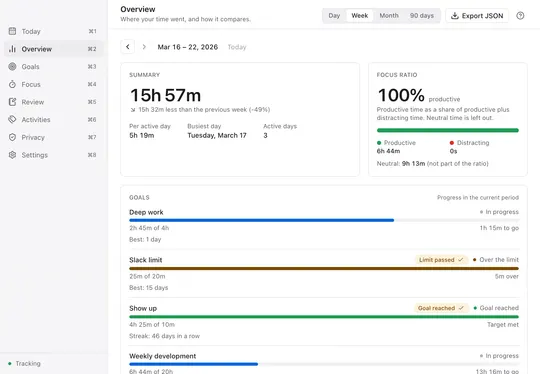The height and width of the screenshot is (374, 540).
Task: Click the Goal reached badge
Action: coord(441,308)
